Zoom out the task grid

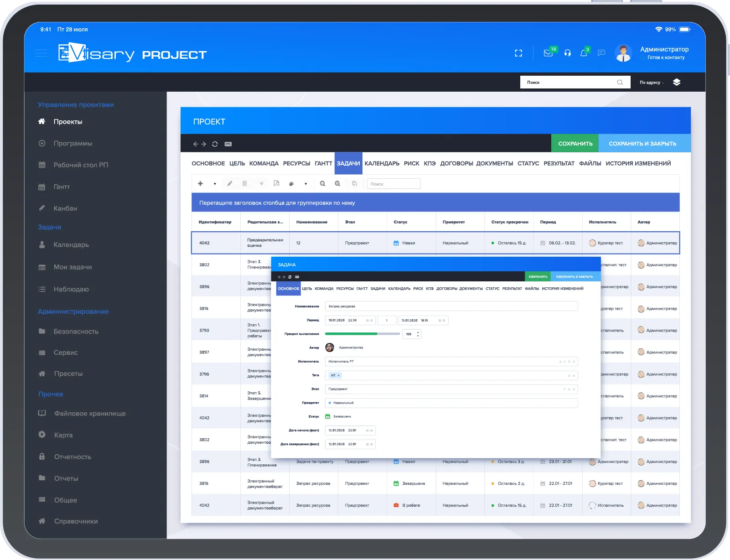pyautogui.click(x=322, y=183)
